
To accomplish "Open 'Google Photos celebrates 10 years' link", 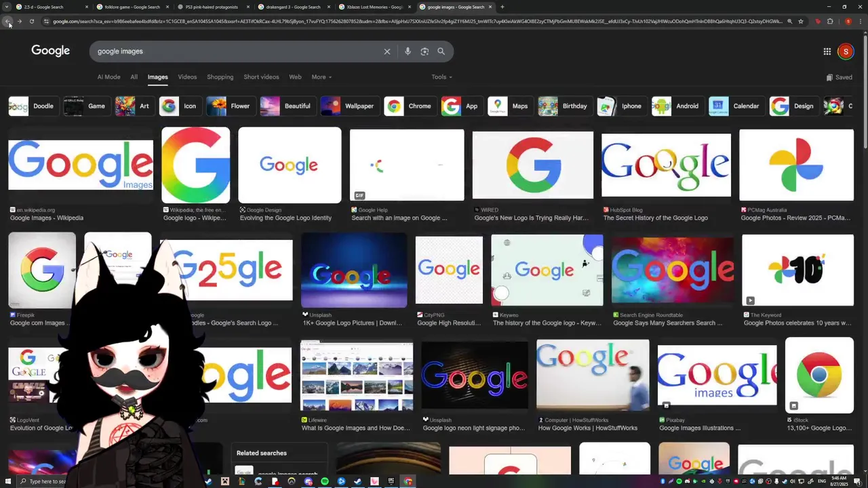I will click(796, 323).
